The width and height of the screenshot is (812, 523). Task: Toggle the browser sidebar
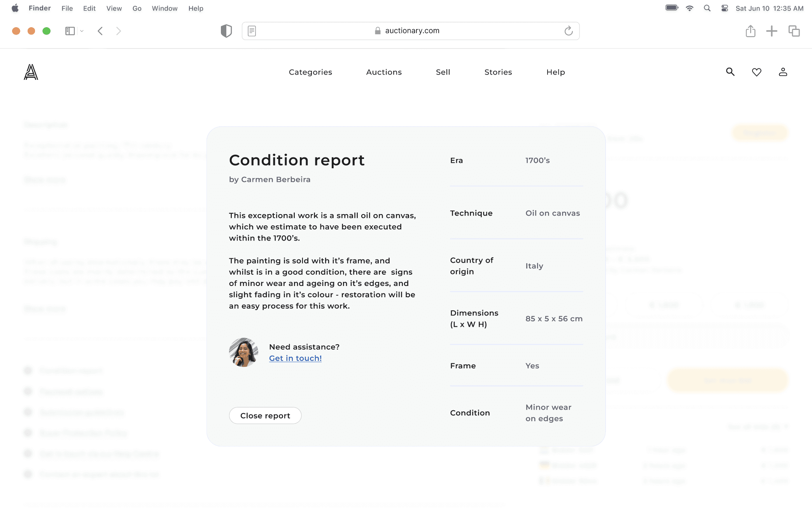click(x=70, y=31)
